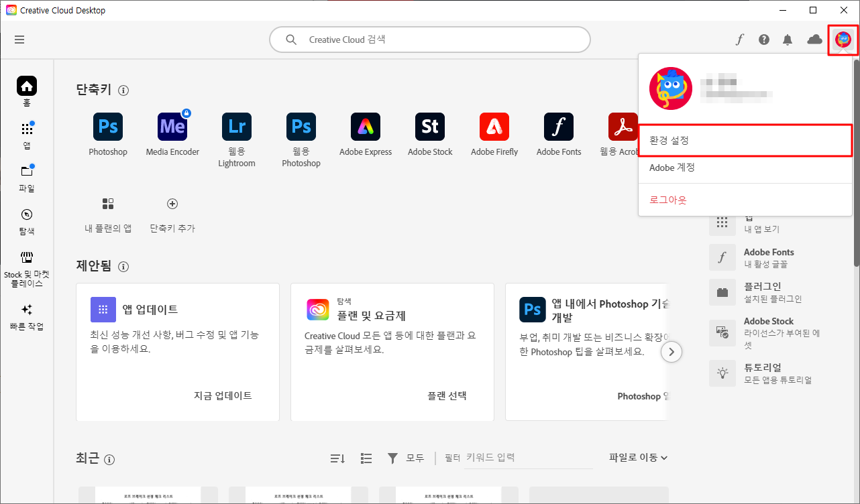Viewport: 860px width, 504px height.
Task: Click 플랜 선택 on plans card
Action: click(447, 395)
